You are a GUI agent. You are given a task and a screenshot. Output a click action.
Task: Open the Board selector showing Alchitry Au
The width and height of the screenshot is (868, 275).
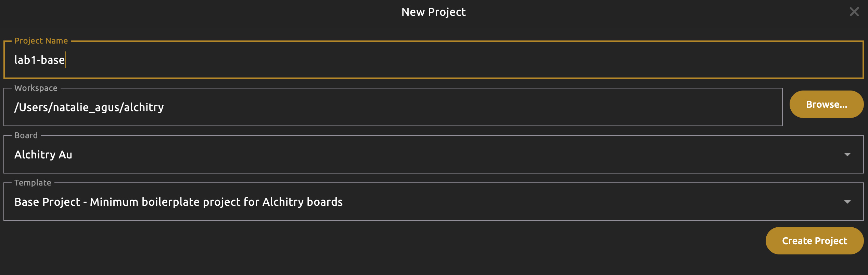tap(411, 155)
